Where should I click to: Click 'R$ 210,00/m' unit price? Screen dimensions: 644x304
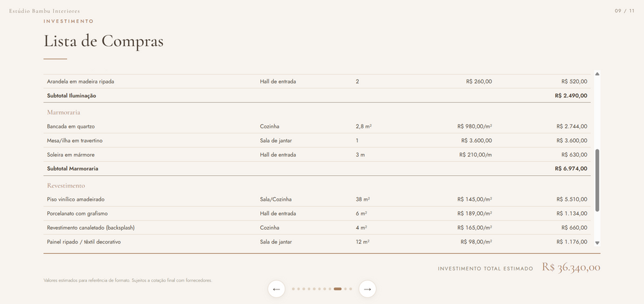(x=476, y=155)
